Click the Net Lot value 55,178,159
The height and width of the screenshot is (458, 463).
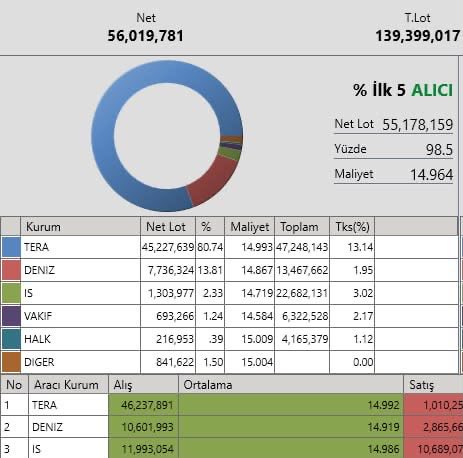coord(418,124)
